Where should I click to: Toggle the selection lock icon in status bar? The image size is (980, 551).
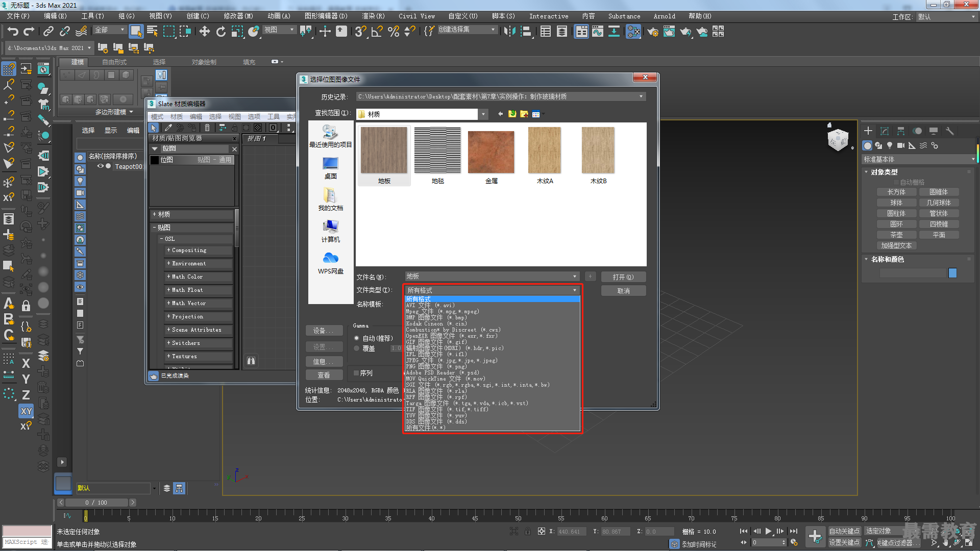tap(528, 531)
